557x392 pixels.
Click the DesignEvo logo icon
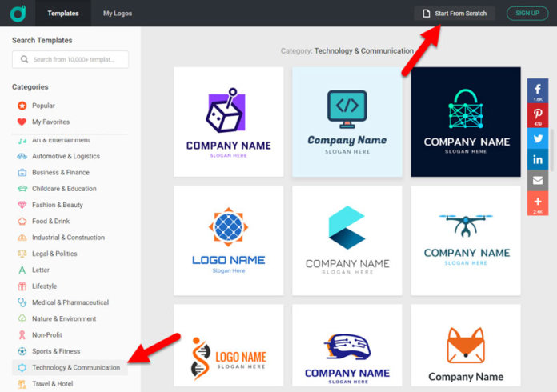18,14
